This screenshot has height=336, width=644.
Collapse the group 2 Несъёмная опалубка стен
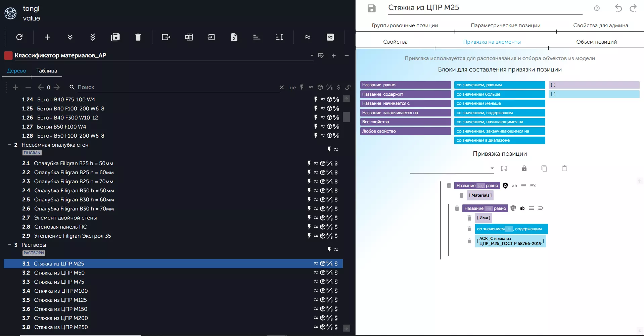click(10, 145)
